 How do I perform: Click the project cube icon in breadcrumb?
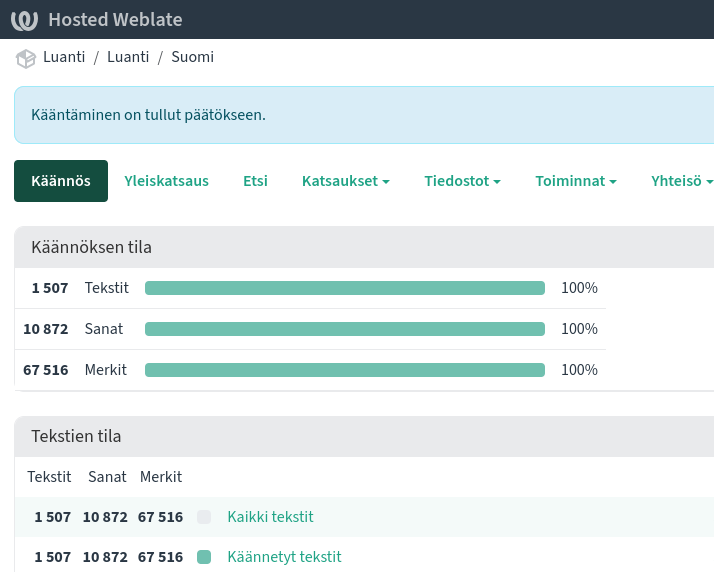click(25, 58)
